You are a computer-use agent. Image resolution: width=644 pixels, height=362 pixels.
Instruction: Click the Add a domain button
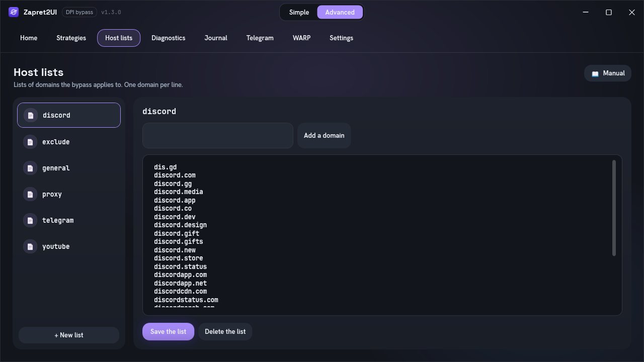tap(324, 135)
